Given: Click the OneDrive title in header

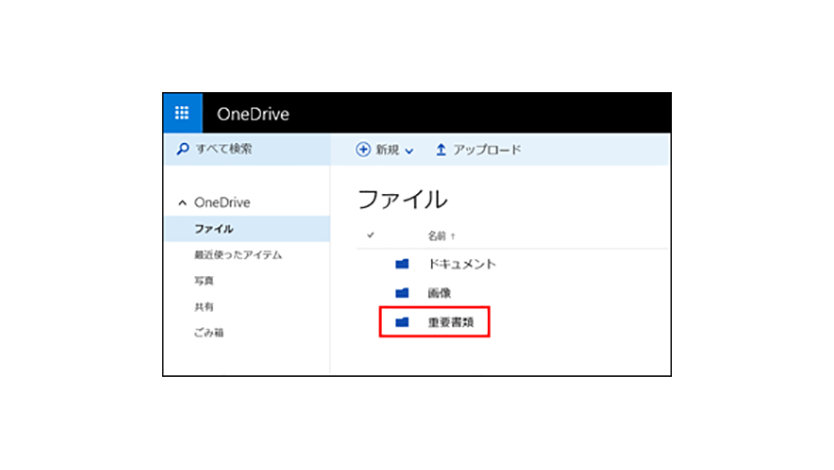Looking at the screenshot, I should click(253, 114).
